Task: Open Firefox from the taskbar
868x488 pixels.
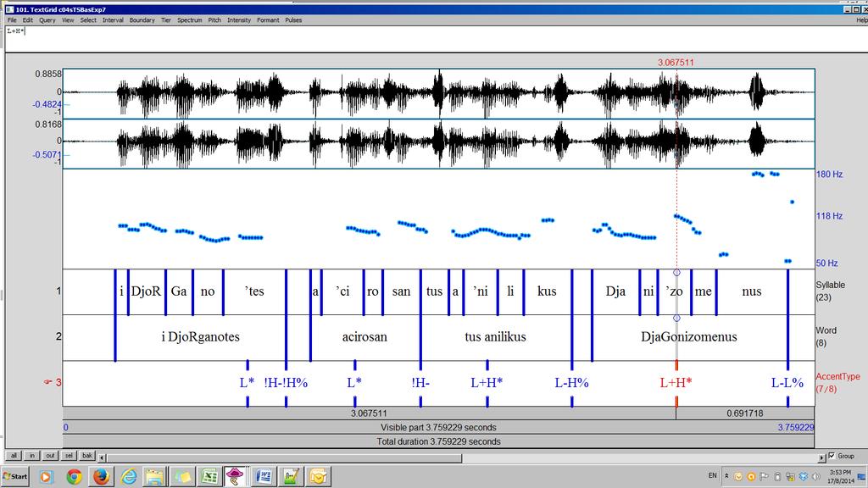Action: [x=101, y=476]
